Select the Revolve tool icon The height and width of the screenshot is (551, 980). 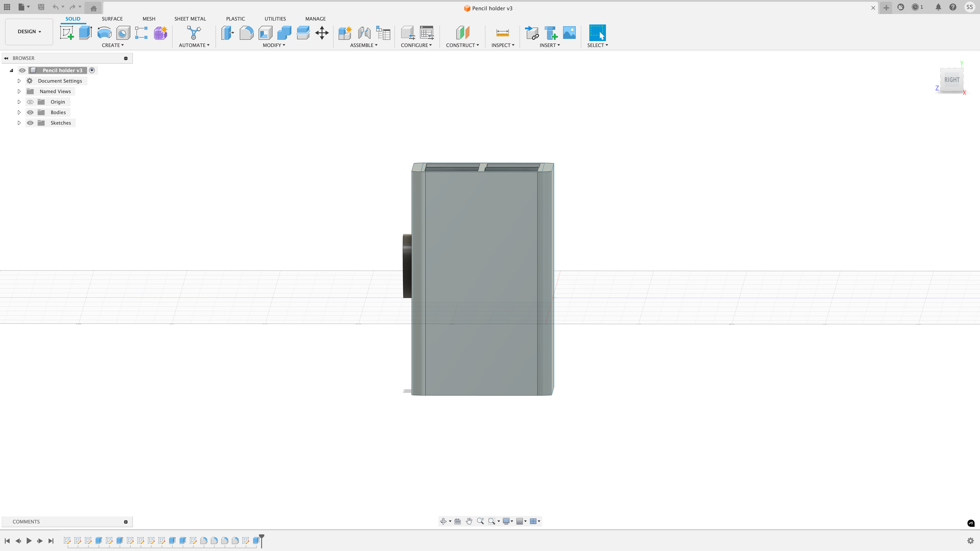104,33
